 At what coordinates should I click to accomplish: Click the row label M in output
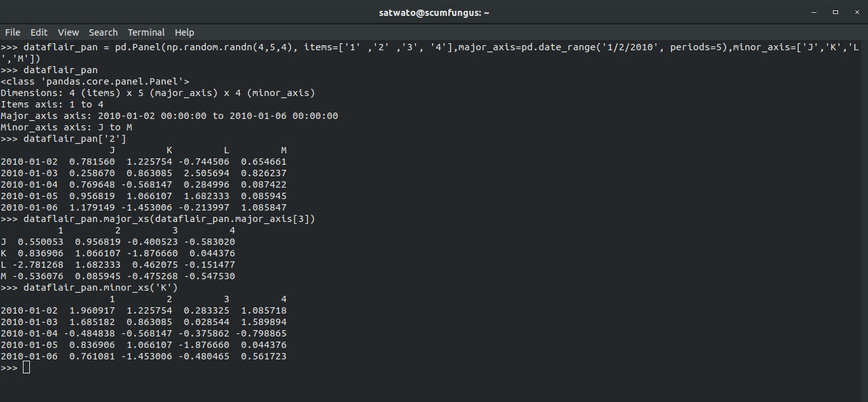coord(5,276)
